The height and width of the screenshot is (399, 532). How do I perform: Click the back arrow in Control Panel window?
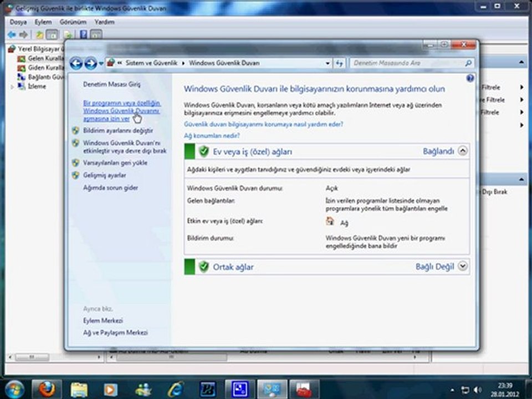pyautogui.click(x=76, y=63)
